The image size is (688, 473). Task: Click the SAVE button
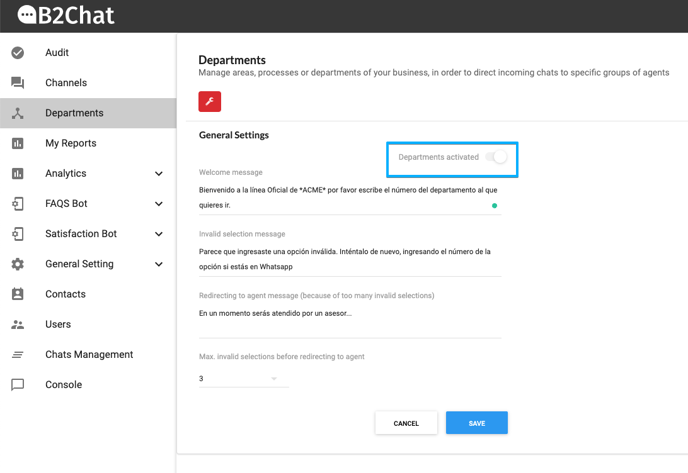point(477,423)
